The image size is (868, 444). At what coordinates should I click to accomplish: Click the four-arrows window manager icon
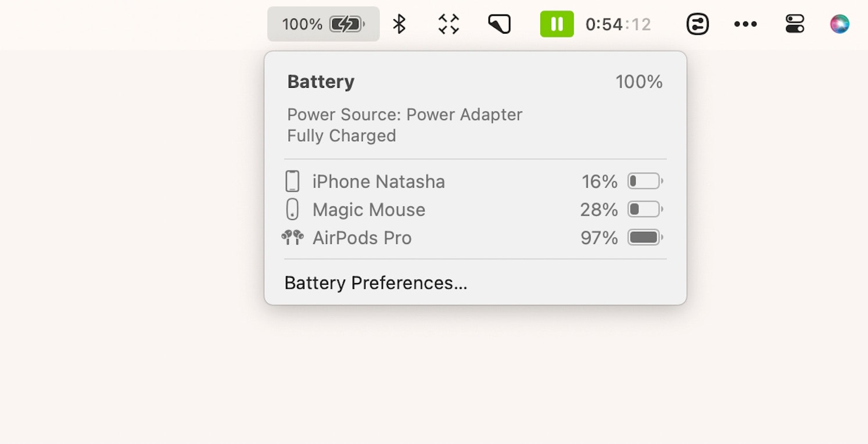(447, 24)
